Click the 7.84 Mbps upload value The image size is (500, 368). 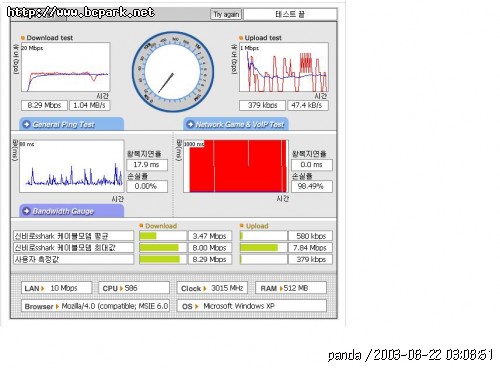(311, 248)
